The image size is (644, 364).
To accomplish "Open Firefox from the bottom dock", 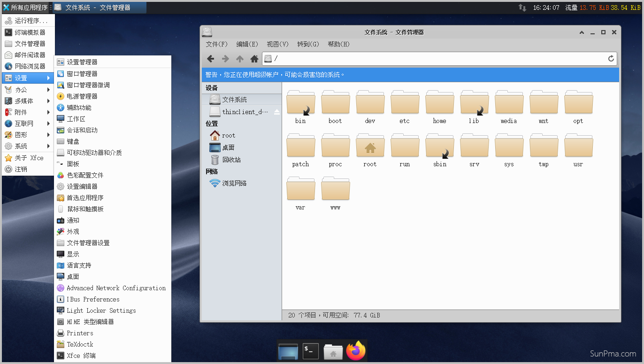I will pos(355,351).
